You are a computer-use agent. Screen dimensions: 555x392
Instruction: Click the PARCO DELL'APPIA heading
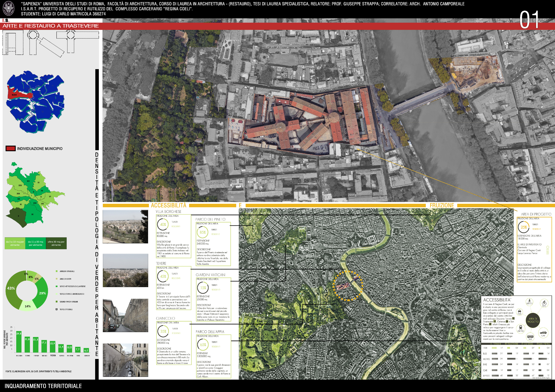pyautogui.click(x=210, y=332)
